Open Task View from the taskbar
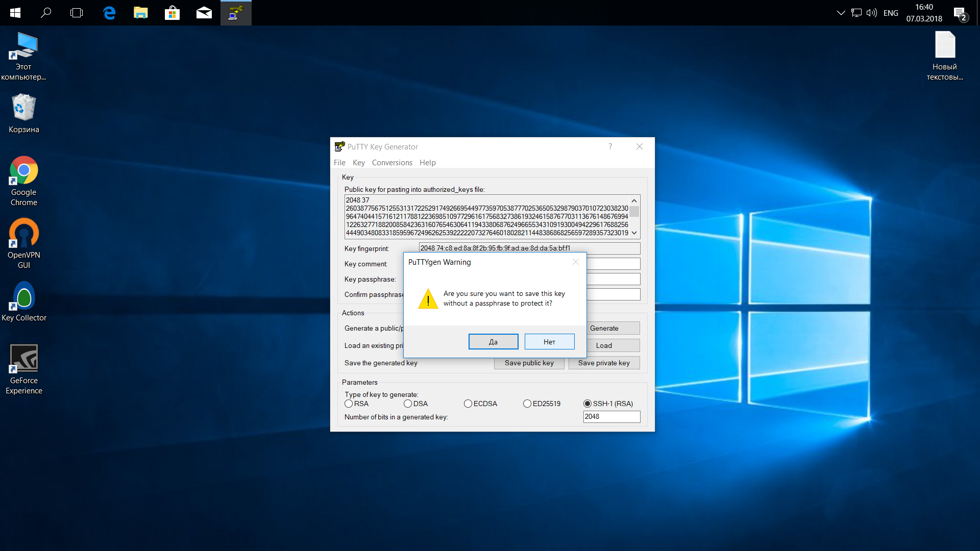The height and width of the screenshot is (551, 980). click(x=77, y=13)
